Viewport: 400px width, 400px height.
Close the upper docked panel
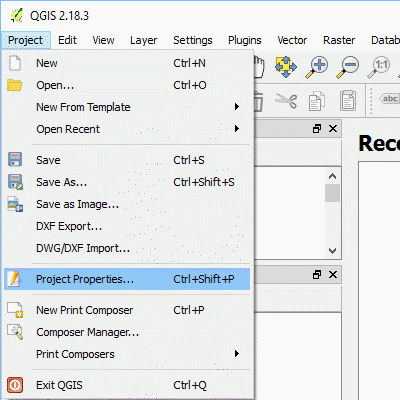(333, 129)
